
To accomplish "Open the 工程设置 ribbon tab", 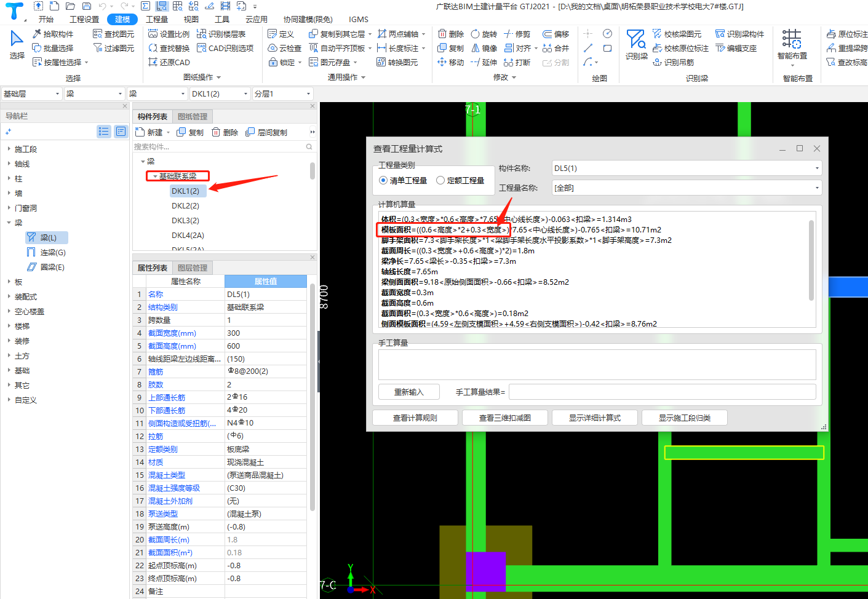I will pyautogui.click(x=84, y=19).
